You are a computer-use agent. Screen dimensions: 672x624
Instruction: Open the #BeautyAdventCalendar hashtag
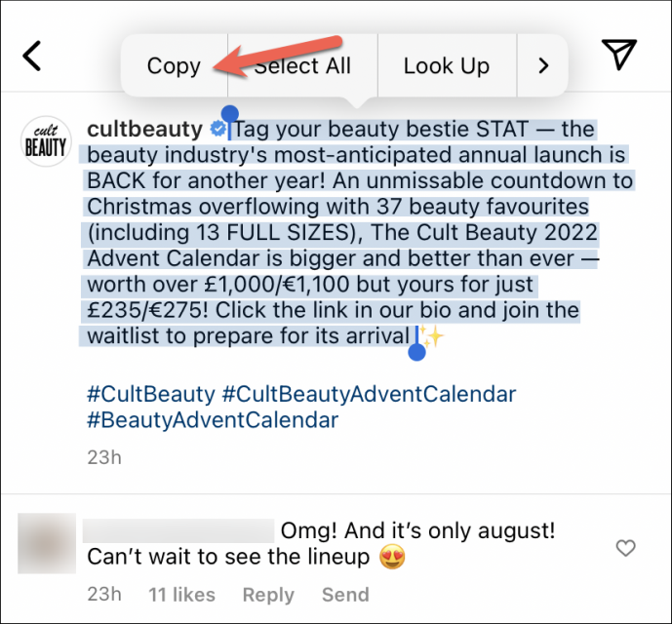(x=213, y=420)
